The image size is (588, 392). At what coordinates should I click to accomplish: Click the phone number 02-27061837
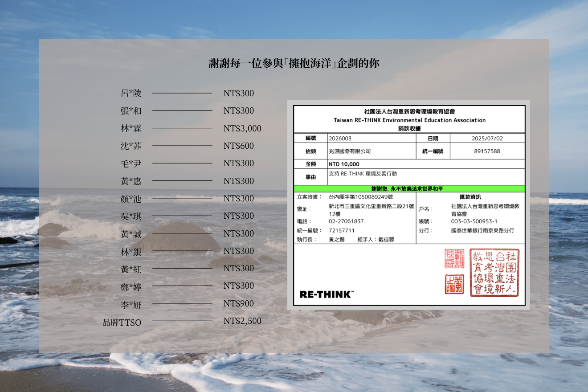coord(346,221)
